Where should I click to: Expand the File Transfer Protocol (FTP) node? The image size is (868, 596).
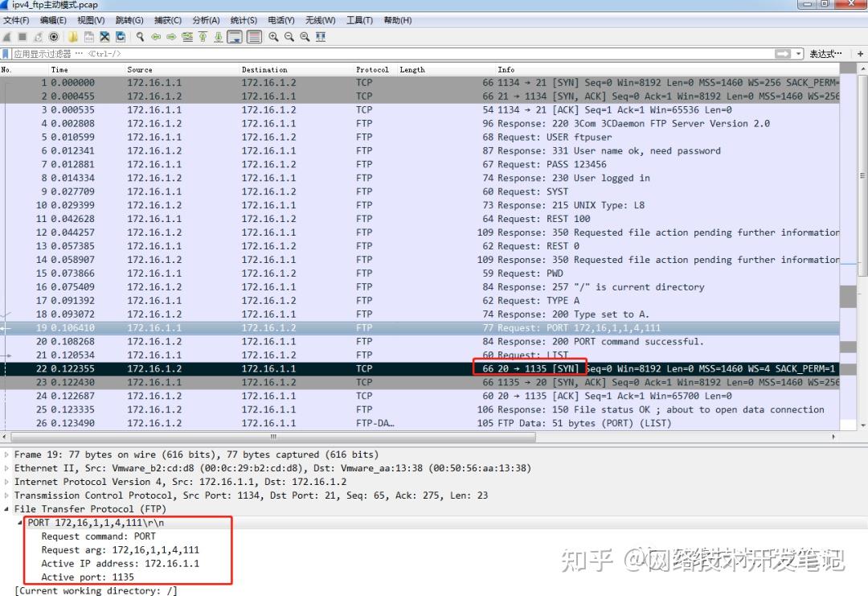[7, 508]
